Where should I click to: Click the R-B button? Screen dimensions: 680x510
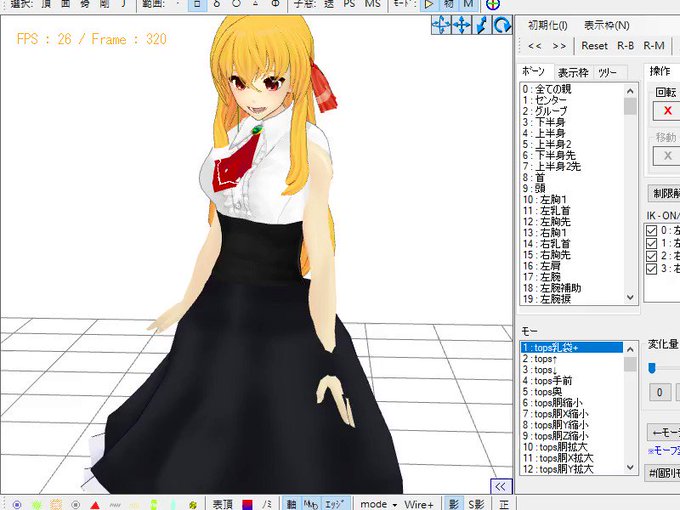[625, 46]
